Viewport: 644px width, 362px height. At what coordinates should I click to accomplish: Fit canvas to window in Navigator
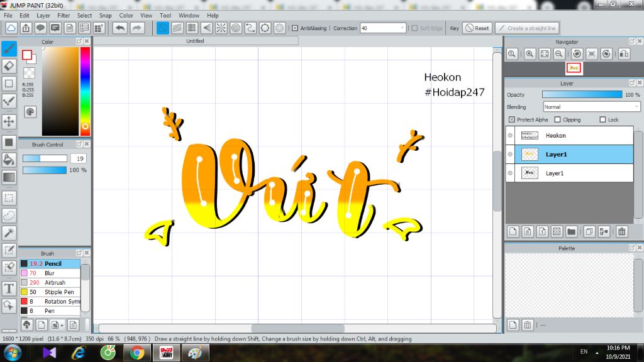(545, 54)
